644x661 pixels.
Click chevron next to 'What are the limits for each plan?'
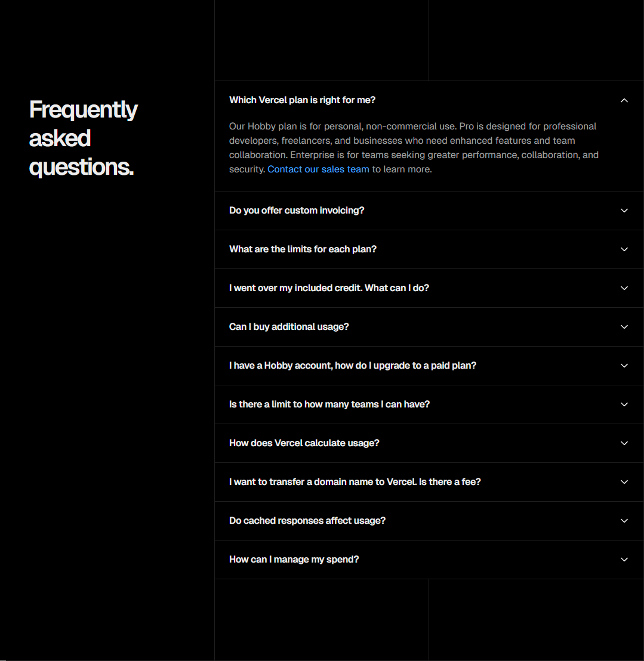624,249
